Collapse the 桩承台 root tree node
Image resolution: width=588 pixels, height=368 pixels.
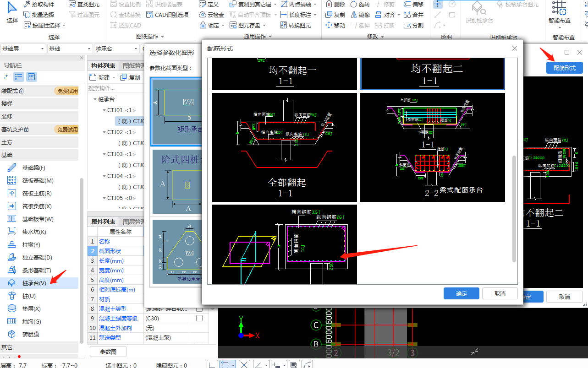click(x=95, y=99)
